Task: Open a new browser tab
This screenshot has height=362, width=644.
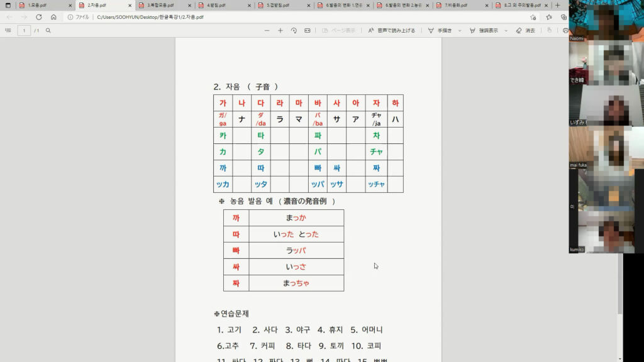Action: click(557, 5)
